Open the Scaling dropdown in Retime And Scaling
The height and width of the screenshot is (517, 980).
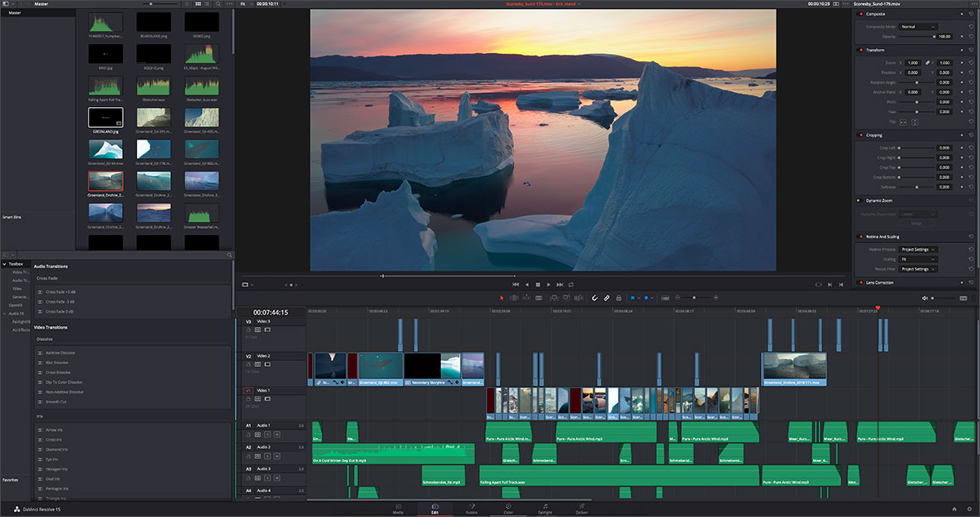tap(919, 259)
